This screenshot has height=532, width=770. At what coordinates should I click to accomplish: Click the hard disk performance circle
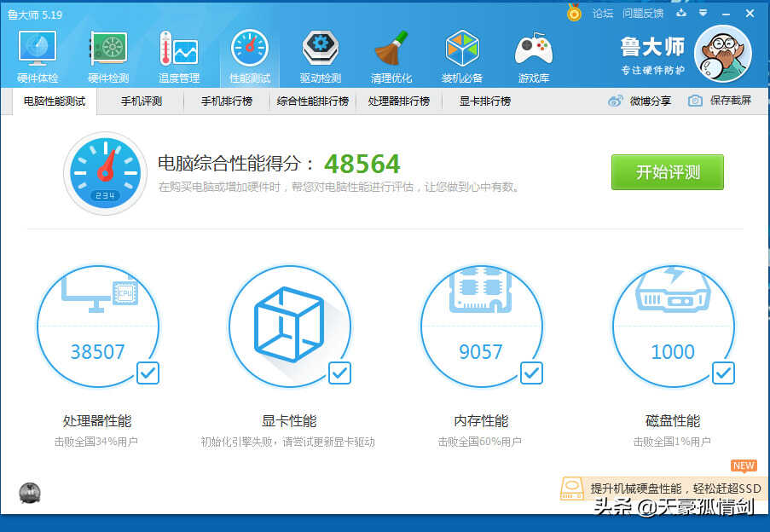coord(674,327)
